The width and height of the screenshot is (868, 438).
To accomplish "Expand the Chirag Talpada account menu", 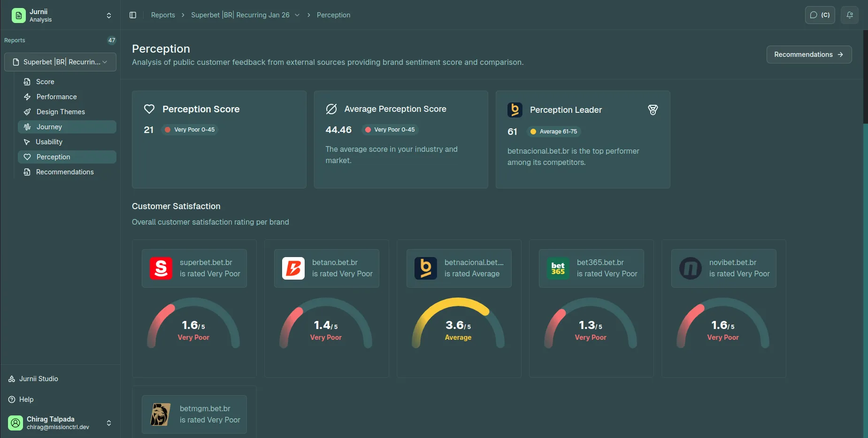I will click(109, 423).
